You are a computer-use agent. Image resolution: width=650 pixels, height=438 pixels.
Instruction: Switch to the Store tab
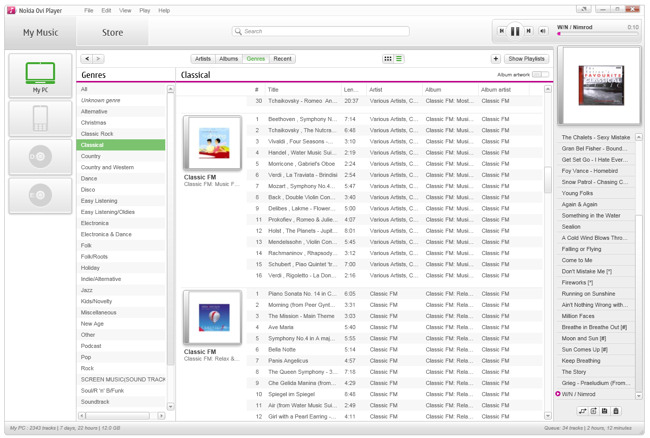click(x=113, y=33)
